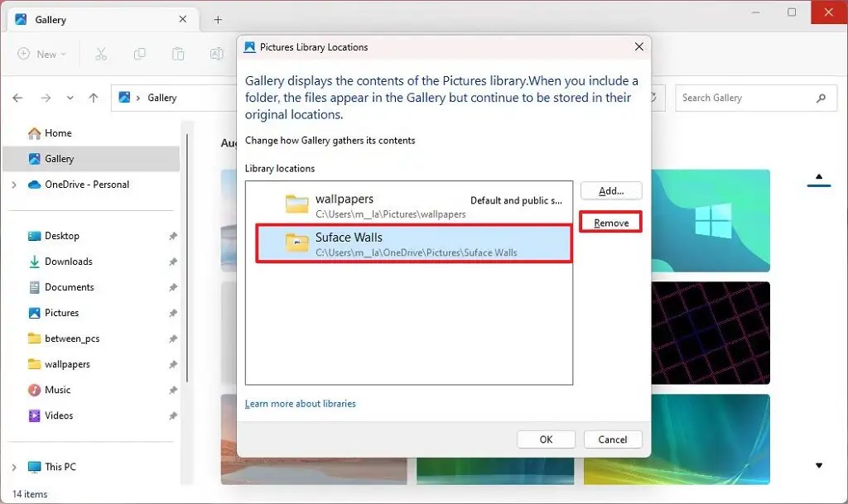Select the Rename icon in the toolbar
The width and height of the screenshot is (848, 504).
pyautogui.click(x=215, y=54)
